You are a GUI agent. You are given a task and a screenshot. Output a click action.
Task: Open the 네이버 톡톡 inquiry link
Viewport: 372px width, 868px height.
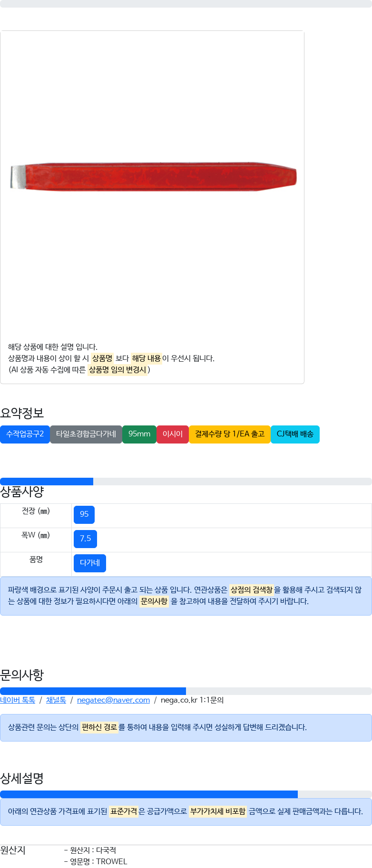click(18, 700)
